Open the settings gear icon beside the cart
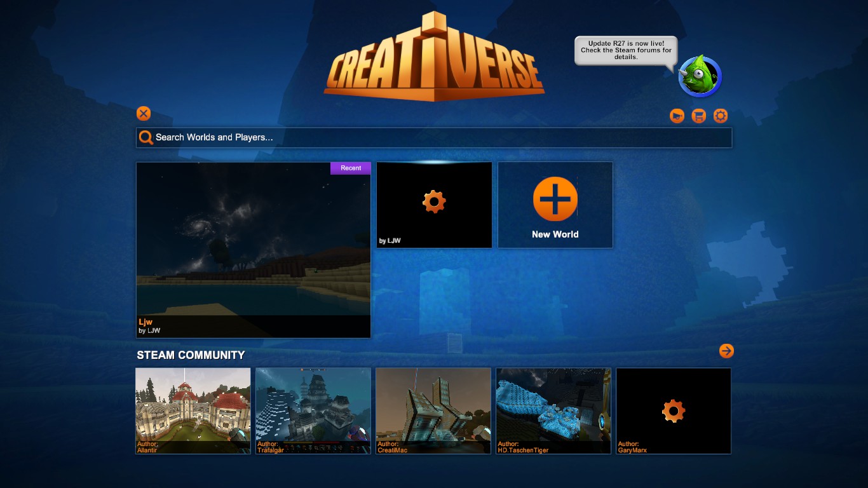This screenshot has width=868, height=488. (721, 116)
